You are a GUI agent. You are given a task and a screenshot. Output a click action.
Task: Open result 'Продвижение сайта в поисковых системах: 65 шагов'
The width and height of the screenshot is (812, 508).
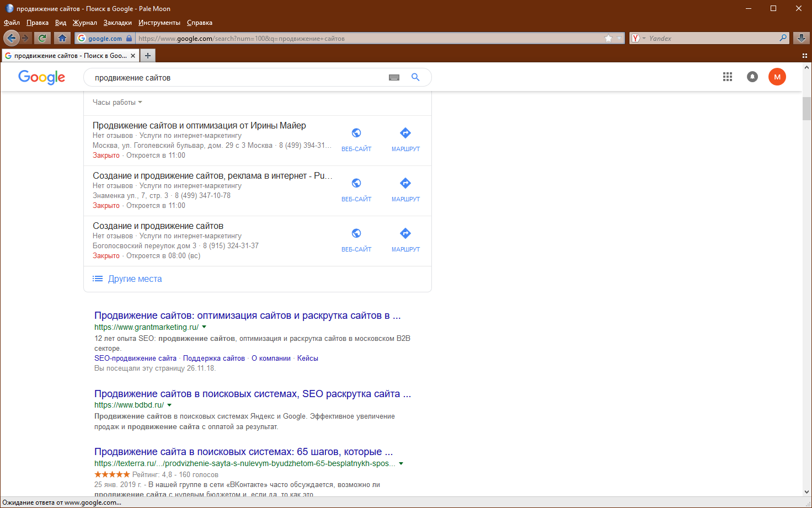(244, 452)
